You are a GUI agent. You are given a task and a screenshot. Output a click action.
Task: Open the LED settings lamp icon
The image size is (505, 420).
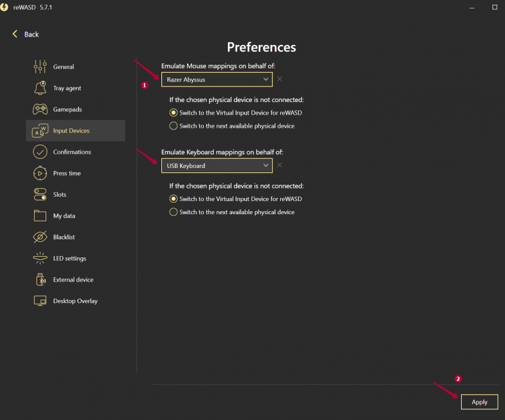point(40,258)
